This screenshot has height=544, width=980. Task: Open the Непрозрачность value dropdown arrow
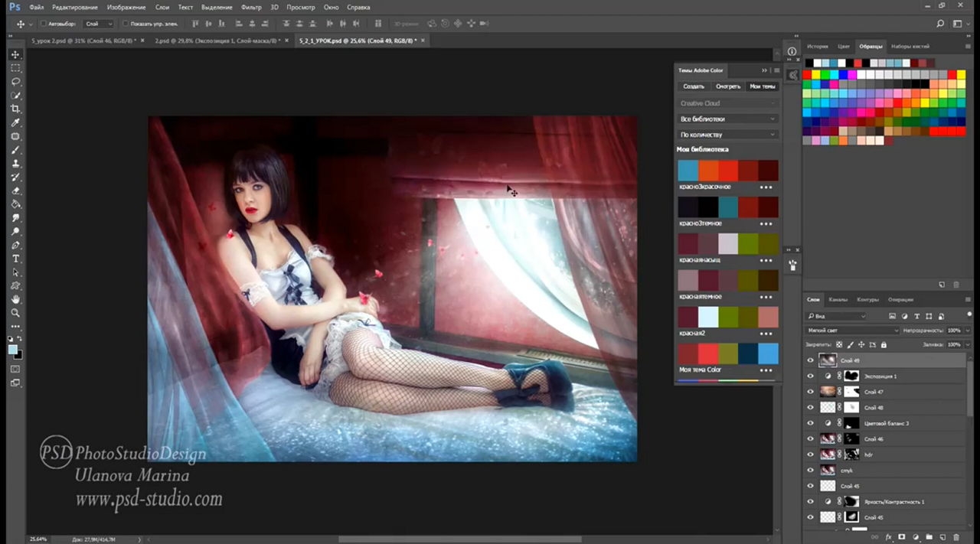(x=967, y=331)
